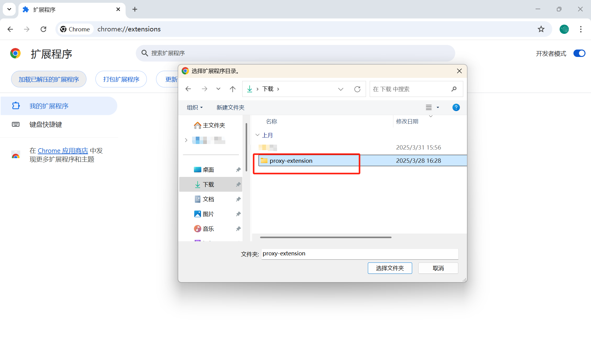Open the Chrome 应用商店 link

pos(63,151)
